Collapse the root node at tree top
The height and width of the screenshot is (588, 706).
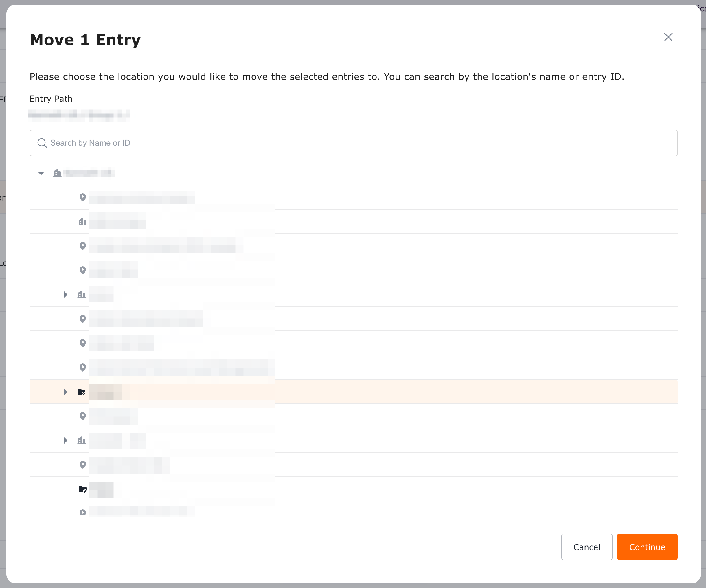41,173
